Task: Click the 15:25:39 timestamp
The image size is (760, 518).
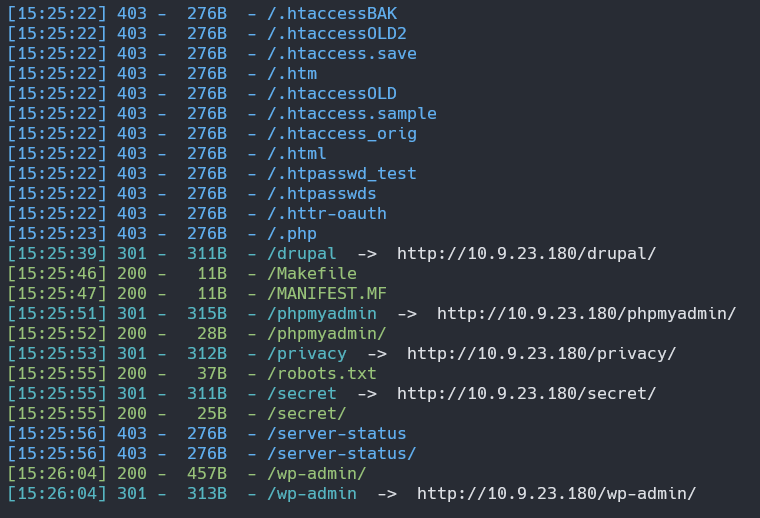Action: (57, 253)
